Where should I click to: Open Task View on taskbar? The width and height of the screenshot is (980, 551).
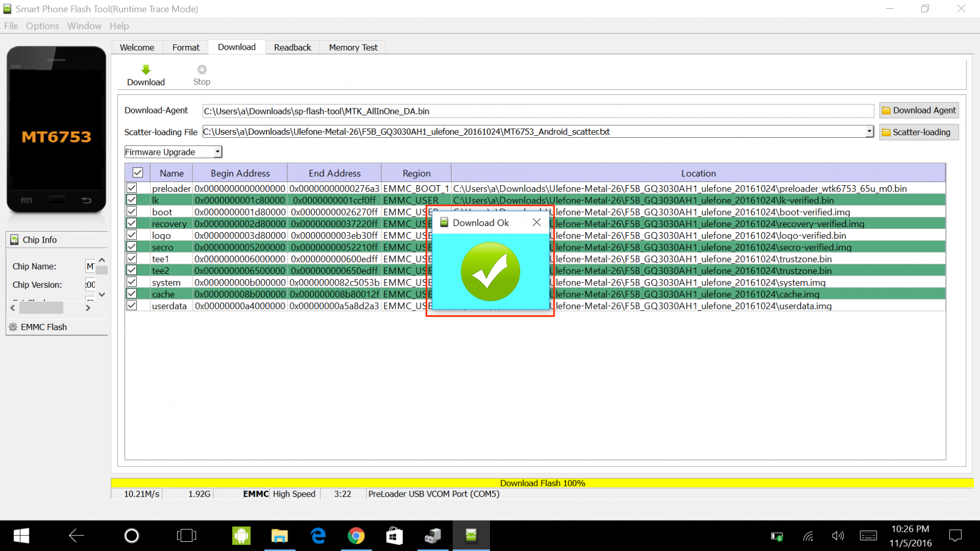(x=186, y=536)
